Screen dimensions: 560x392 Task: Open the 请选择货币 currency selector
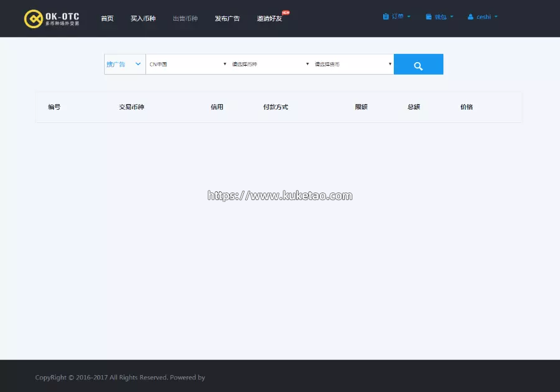click(x=352, y=65)
